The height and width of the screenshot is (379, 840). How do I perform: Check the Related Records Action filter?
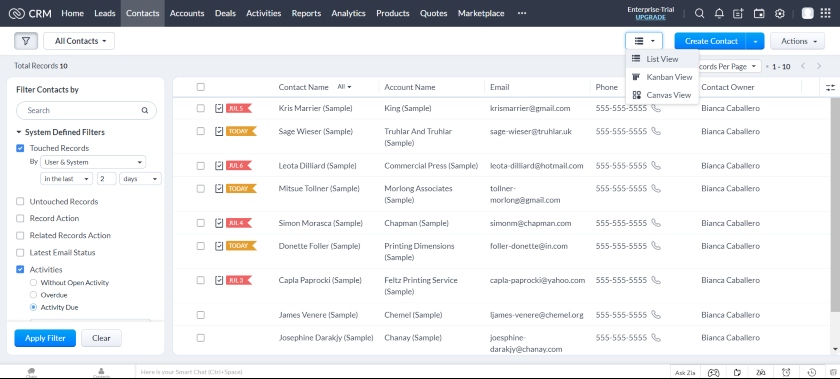pyautogui.click(x=20, y=235)
